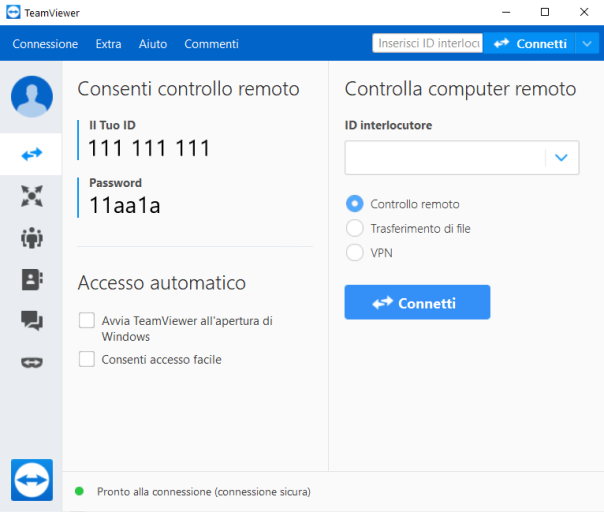Open the Remote Management sidebar icon
This screenshot has height=512, width=604.
click(31, 196)
